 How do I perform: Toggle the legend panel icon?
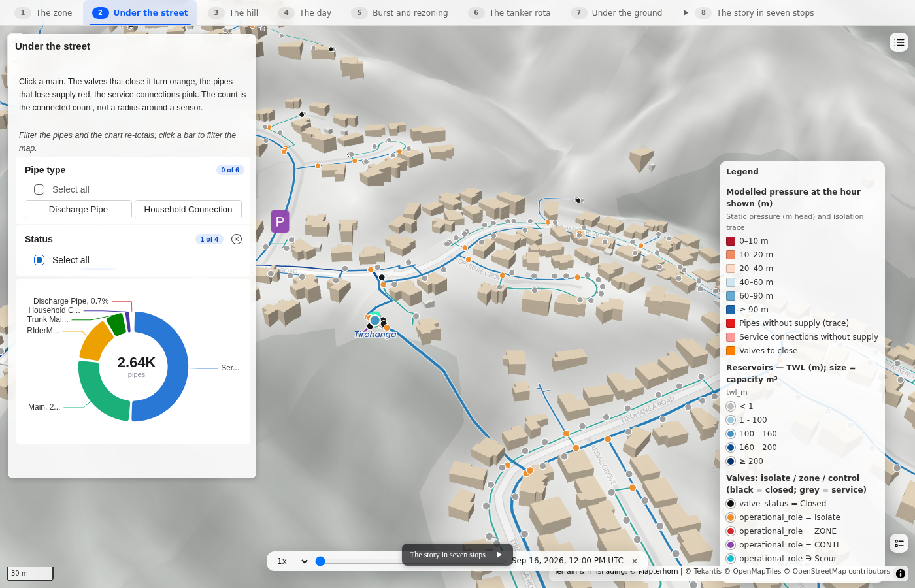(899, 543)
